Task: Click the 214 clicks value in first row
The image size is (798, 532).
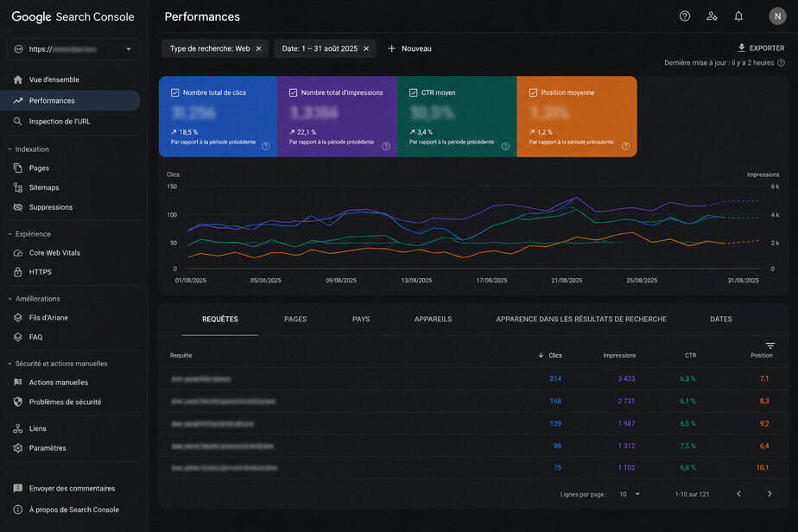Action: pyautogui.click(x=555, y=378)
